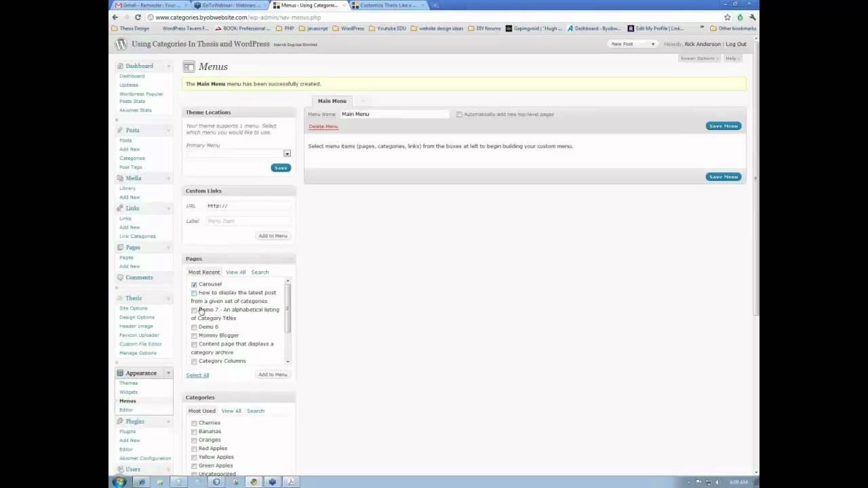The height and width of the screenshot is (488, 868).
Task: Click the Menus page heading icon
Action: [189, 66]
